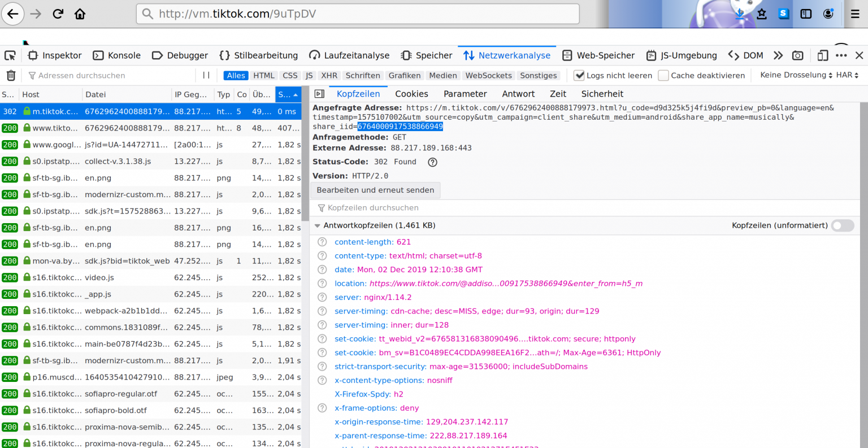Open the Debugger tab

coord(180,55)
